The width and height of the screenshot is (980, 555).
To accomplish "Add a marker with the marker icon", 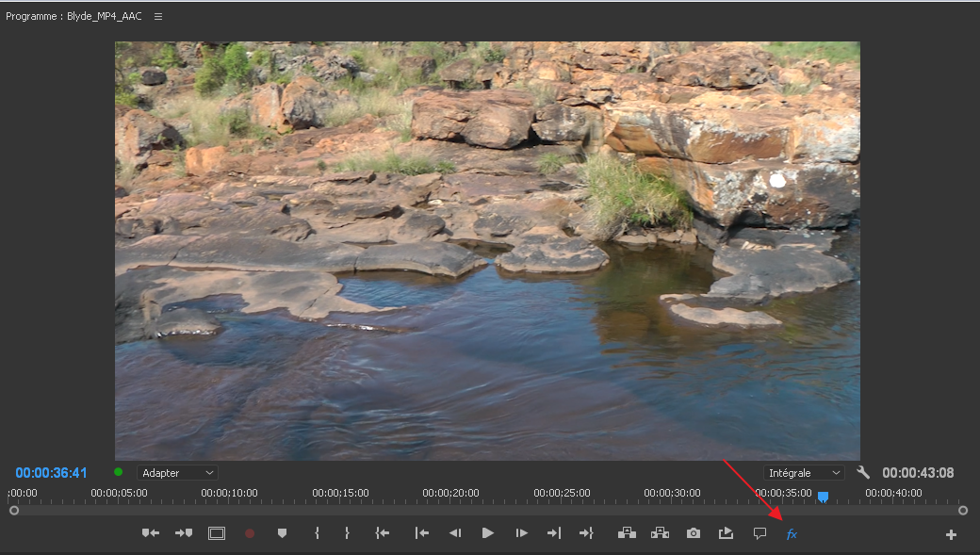I will pos(282,533).
